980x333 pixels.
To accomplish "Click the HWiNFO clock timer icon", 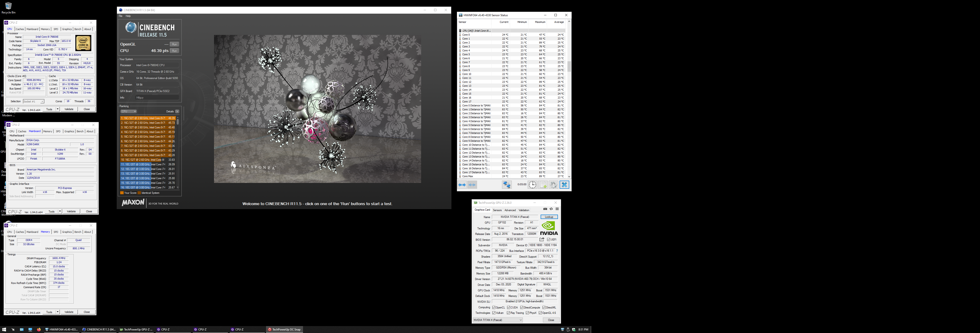I will [532, 185].
